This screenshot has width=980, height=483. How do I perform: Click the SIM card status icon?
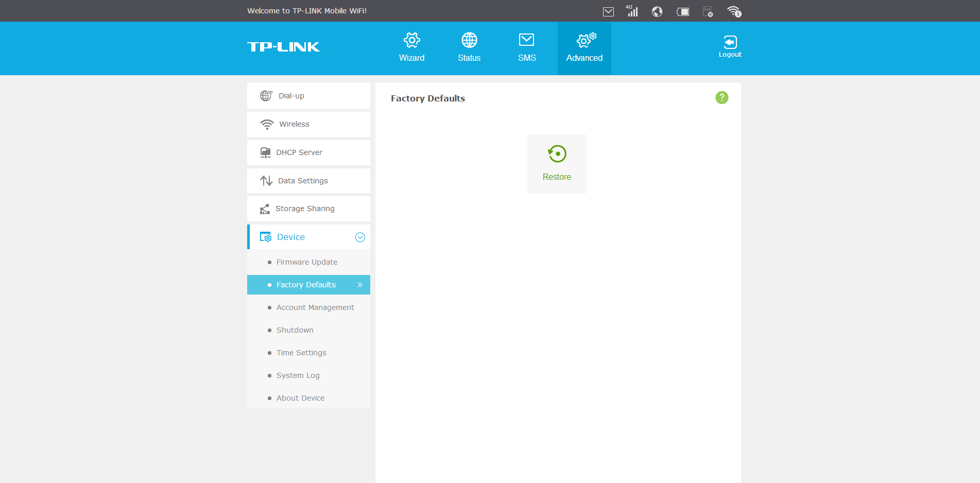[x=708, y=11]
